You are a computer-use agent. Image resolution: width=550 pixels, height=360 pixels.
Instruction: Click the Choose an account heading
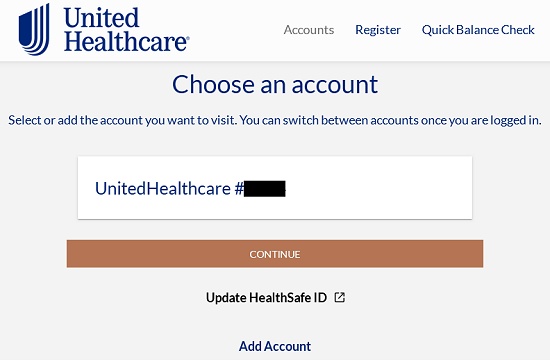pos(275,85)
